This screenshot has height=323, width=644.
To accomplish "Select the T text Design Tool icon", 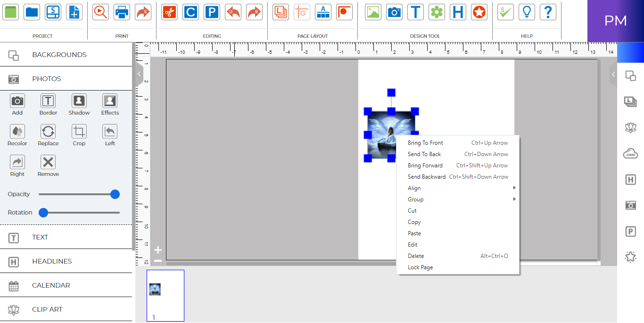I will (x=415, y=12).
